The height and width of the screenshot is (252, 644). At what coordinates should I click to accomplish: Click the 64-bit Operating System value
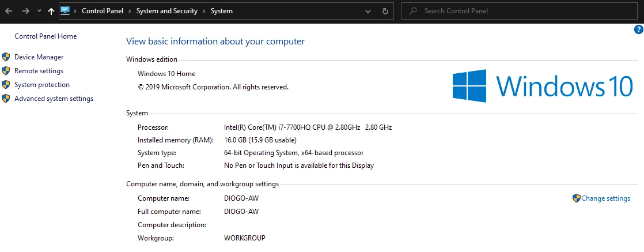294,153
